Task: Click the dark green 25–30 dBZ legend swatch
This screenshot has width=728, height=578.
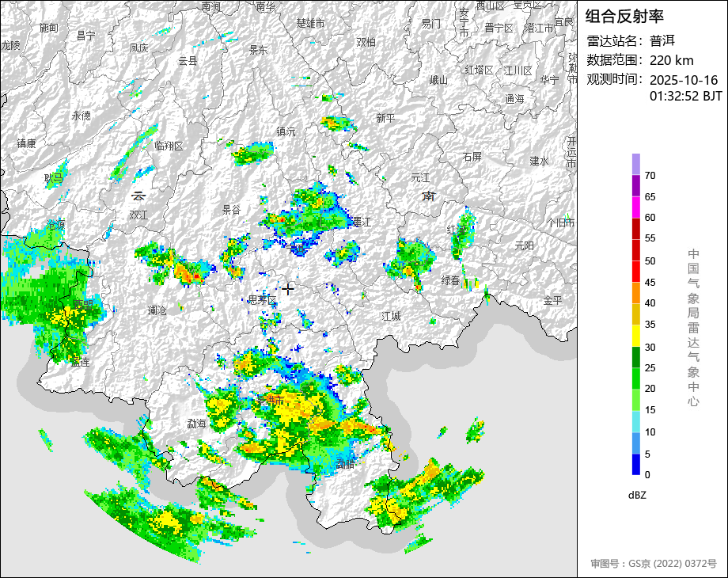Action: pos(635,357)
